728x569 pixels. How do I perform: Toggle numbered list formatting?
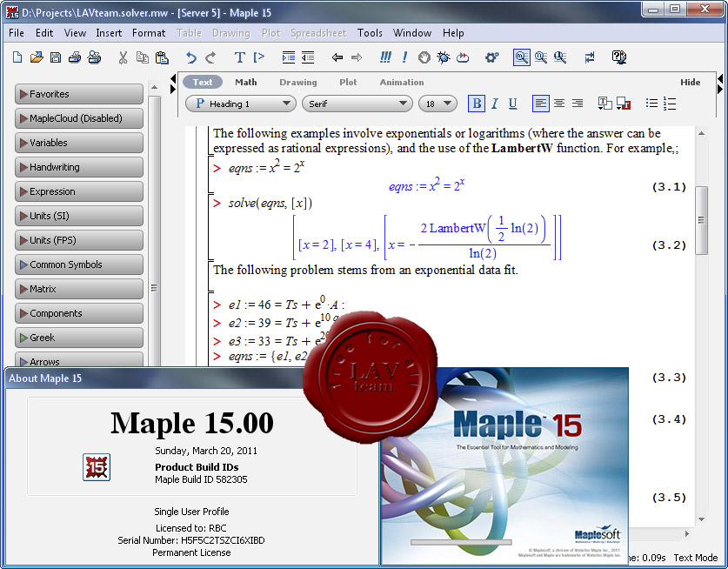click(670, 104)
